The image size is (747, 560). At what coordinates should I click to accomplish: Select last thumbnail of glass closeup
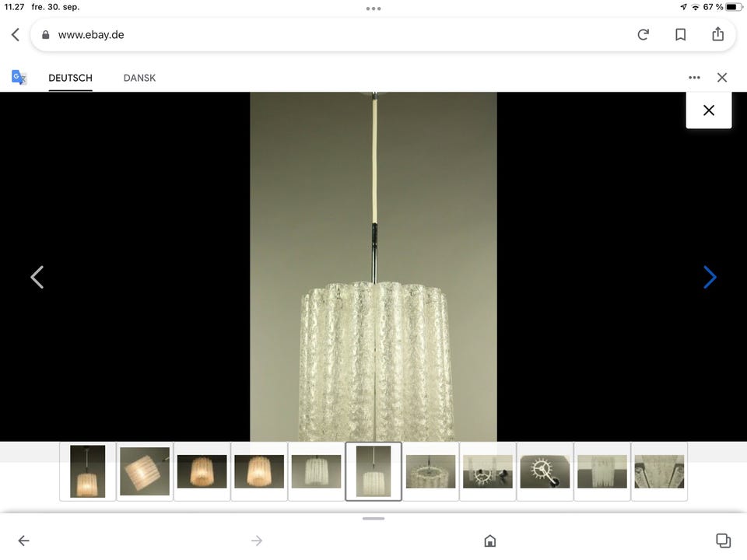pyautogui.click(x=659, y=471)
